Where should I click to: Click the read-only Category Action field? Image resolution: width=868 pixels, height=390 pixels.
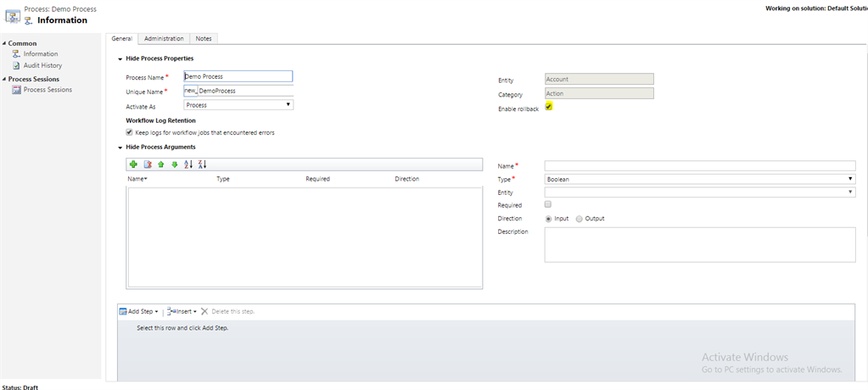(599, 93)
